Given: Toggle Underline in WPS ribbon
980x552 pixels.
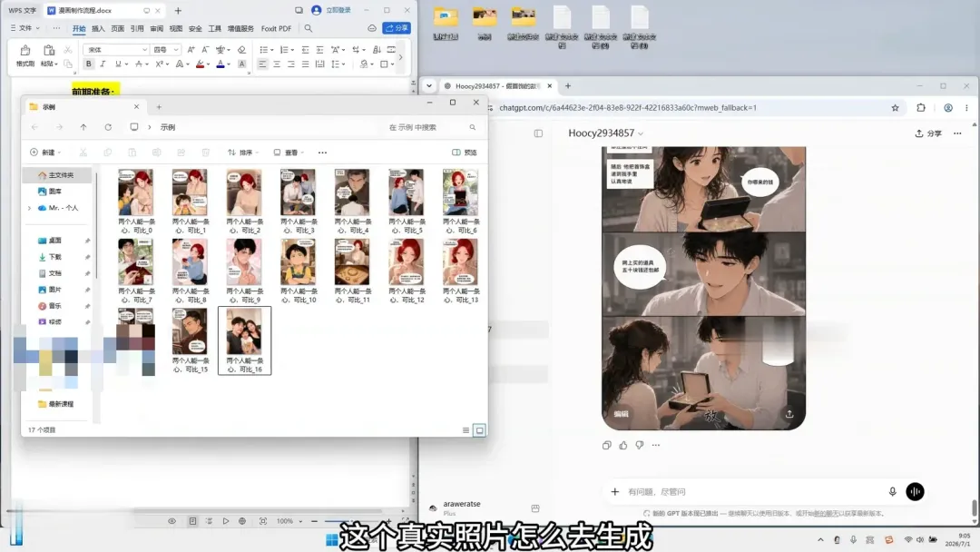Looking at the screenshot, I should click(x=117, y=64).
